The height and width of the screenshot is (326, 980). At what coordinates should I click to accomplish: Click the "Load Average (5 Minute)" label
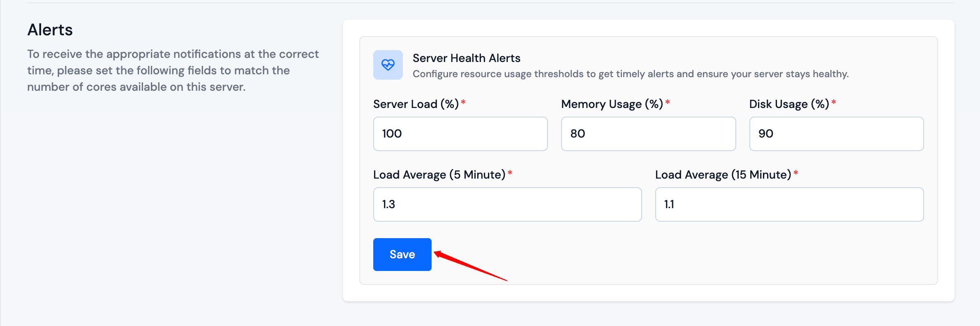[439, 175]
